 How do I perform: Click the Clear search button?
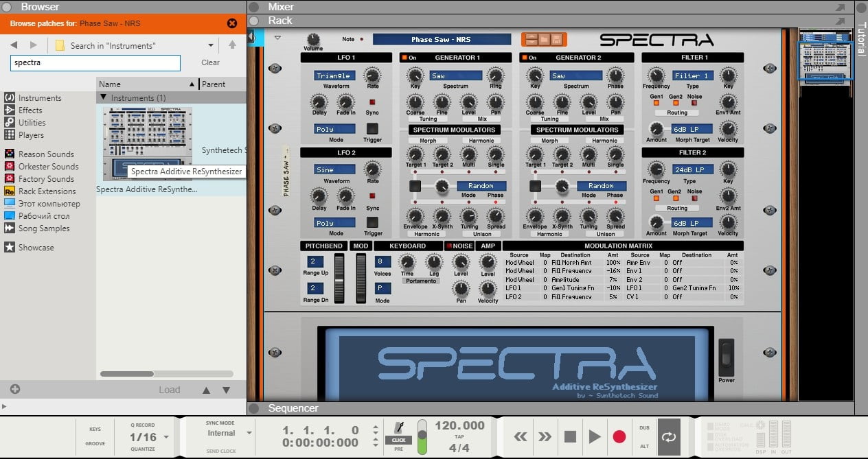pos(210,62)
